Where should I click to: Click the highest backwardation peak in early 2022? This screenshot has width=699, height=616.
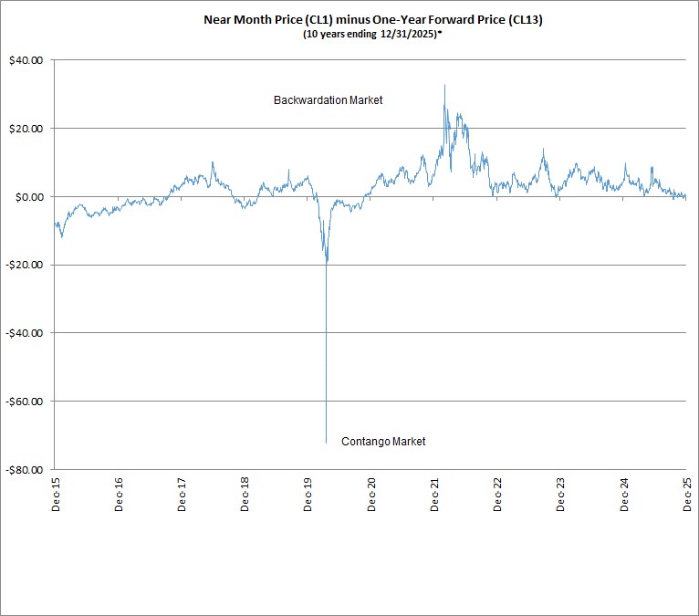(444, 85)
